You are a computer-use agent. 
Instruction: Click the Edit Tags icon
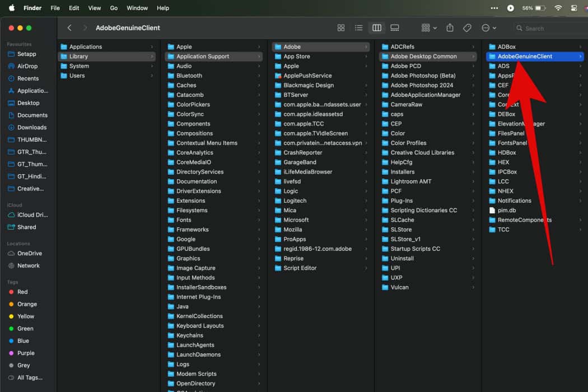click(466, 28)
